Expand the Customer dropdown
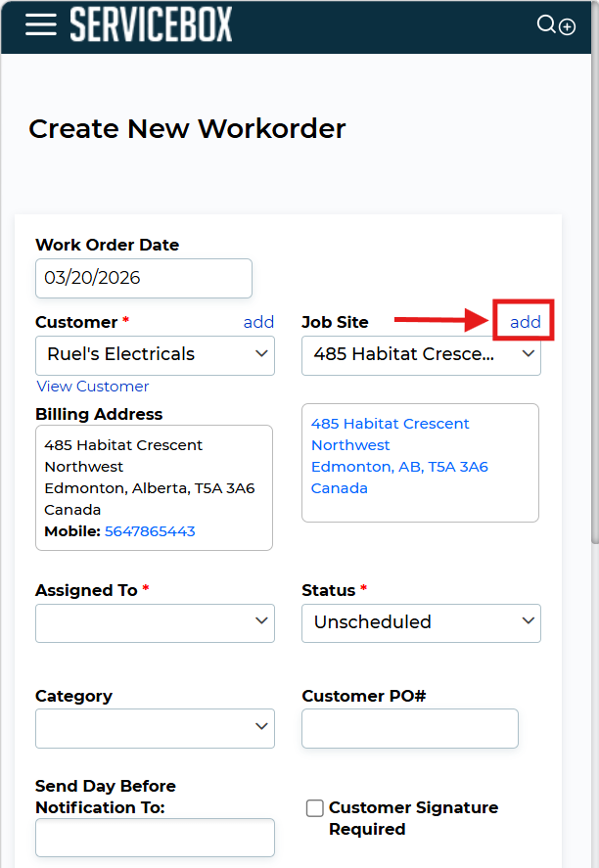 155,354
